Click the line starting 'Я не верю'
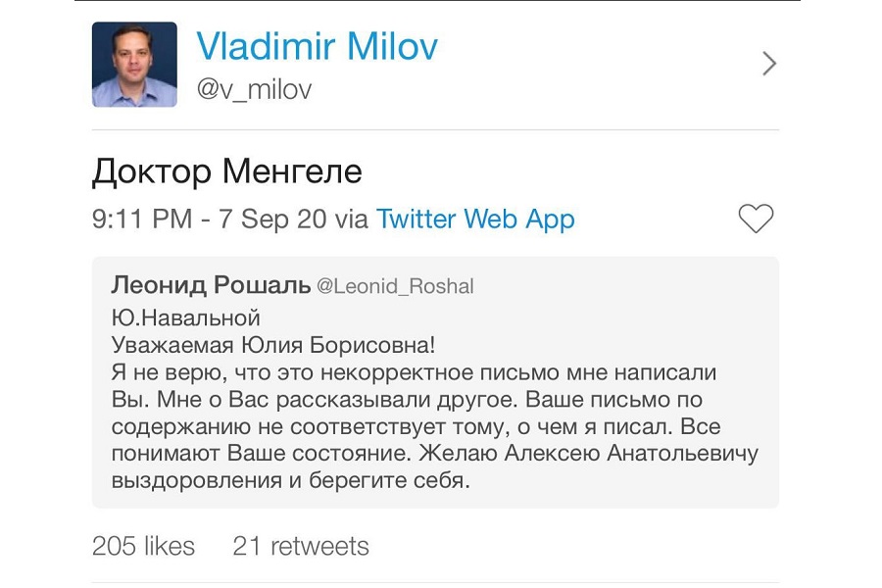 click(x=414, y=372)
